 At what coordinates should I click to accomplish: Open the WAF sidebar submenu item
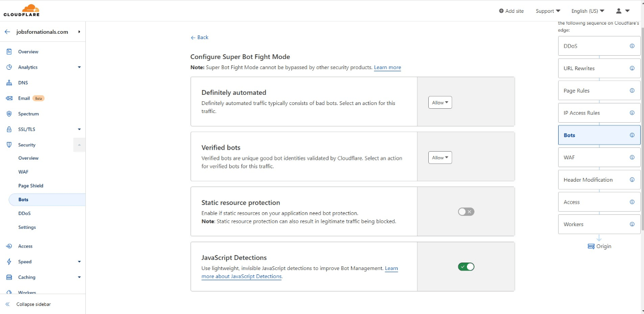[x=24, y=172]
